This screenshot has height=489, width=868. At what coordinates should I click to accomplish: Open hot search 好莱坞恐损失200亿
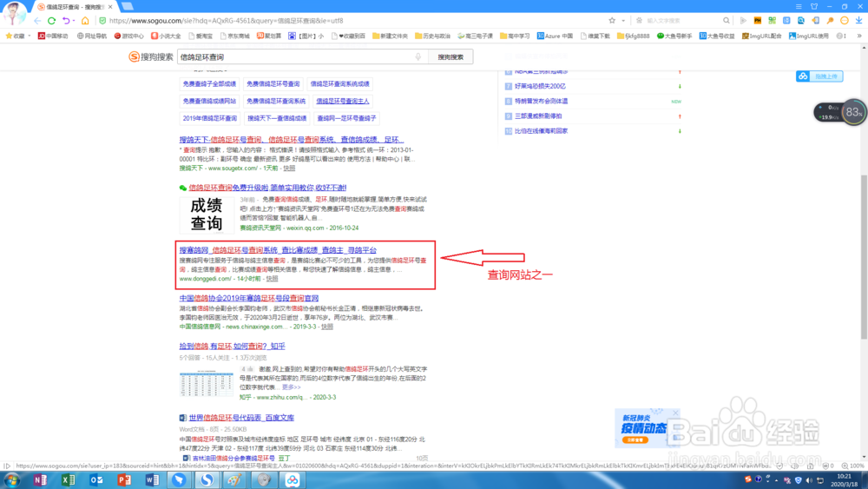click(540, 86)
